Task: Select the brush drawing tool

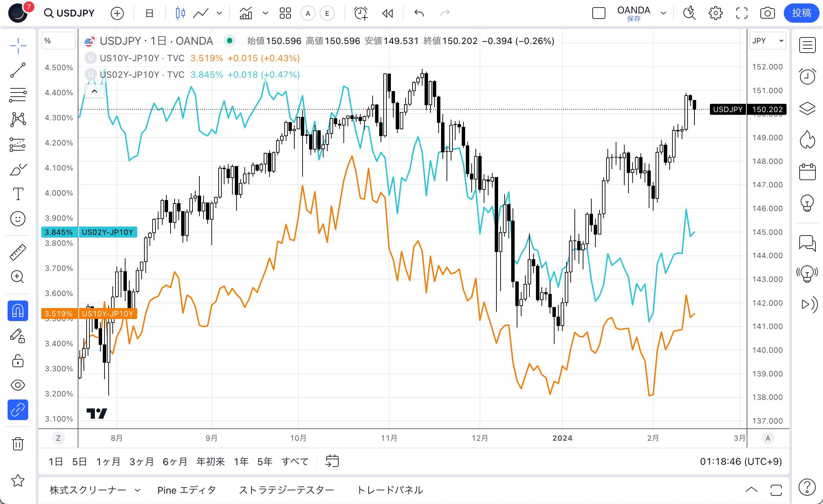Action: pyautogui.click(x=18, y=169)
